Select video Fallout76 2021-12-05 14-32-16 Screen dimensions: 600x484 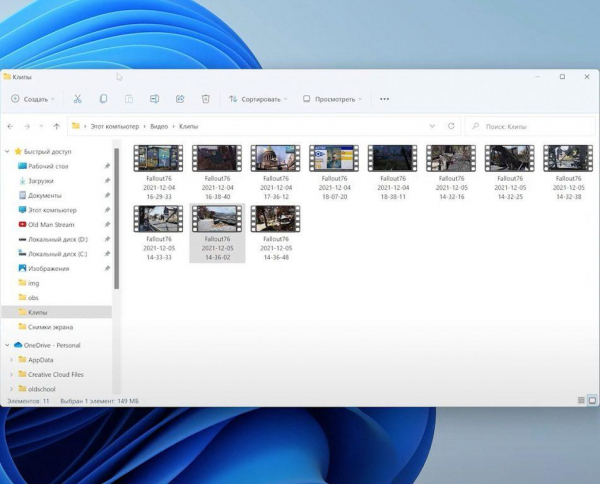451,173
